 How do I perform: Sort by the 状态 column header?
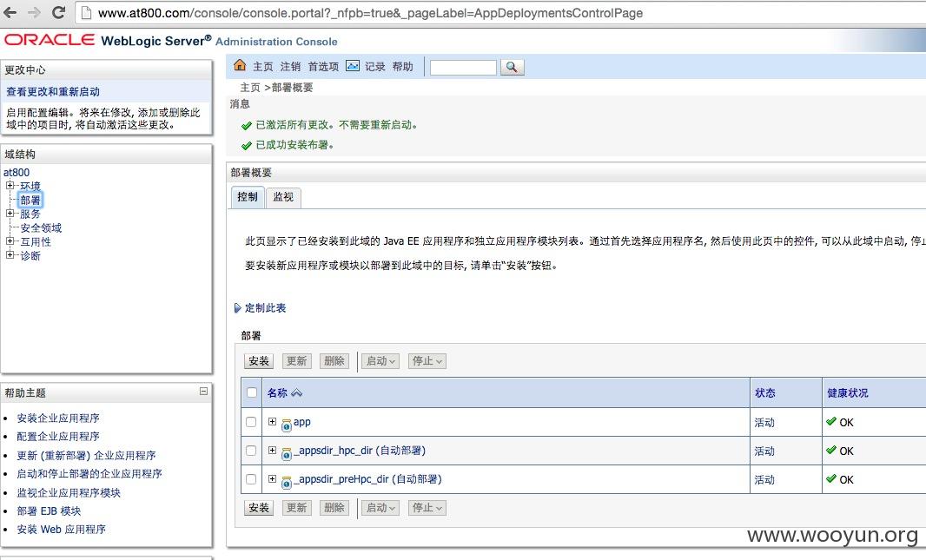[764, 393]
